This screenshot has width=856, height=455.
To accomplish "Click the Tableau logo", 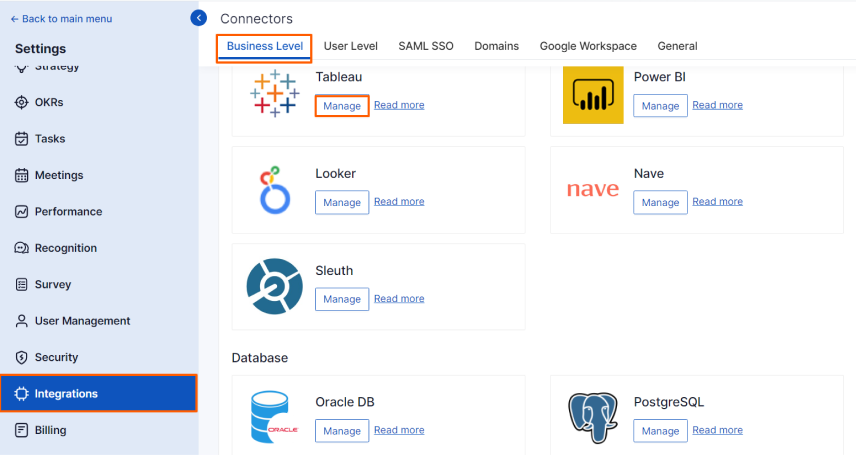I will click(275, 93).
